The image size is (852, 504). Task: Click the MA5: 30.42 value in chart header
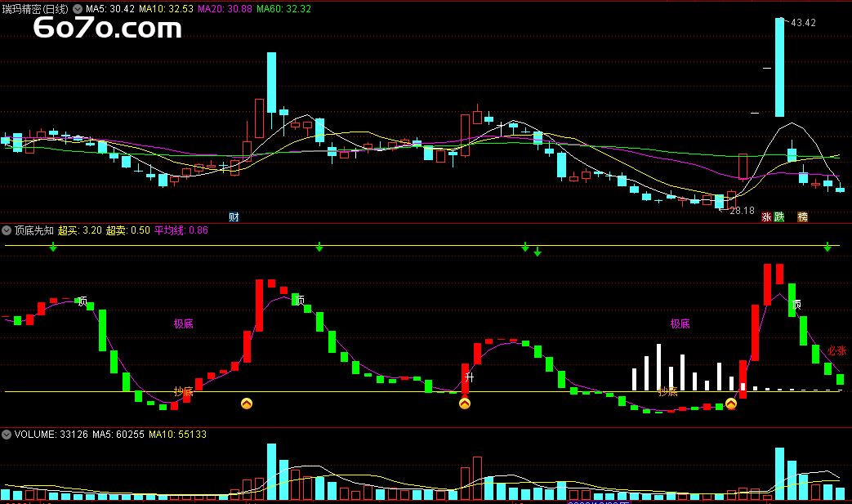(x=110, y=9)
